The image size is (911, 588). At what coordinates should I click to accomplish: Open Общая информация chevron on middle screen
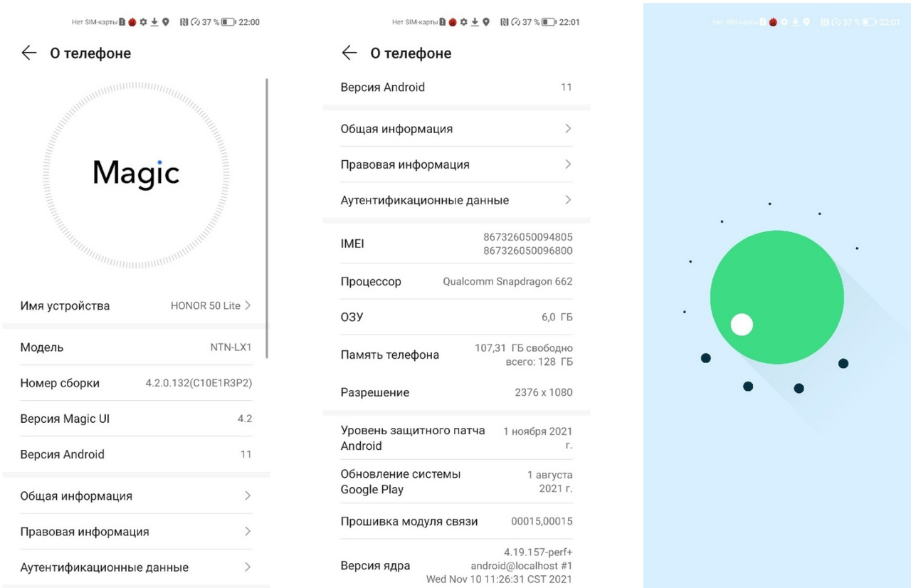[x=568, y=129]
